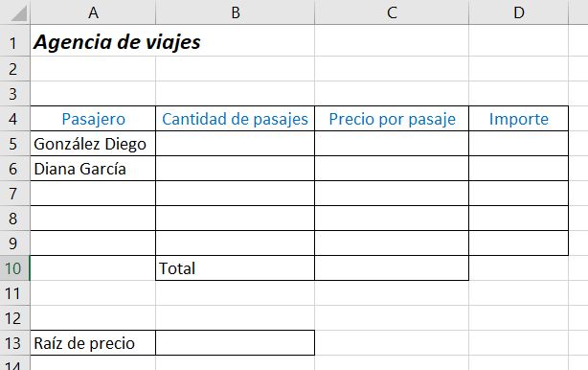This screenshot has width=588, height=370.
Task: Click the empty total value cell C10
Action: [392, 268]
